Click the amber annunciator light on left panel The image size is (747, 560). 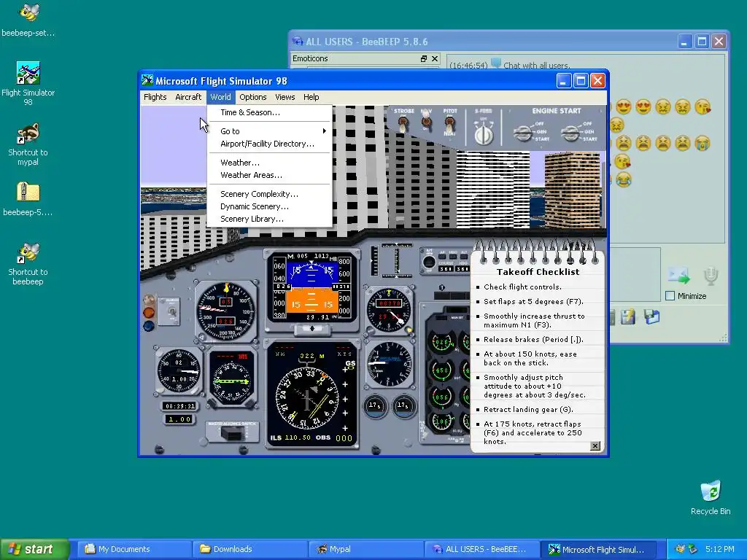(149, 313)
